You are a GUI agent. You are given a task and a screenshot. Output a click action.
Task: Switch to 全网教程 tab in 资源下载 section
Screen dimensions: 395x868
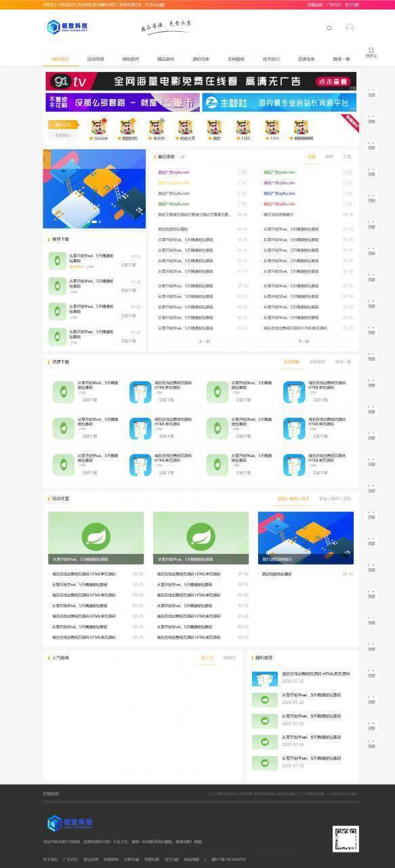tap(317, 361)
